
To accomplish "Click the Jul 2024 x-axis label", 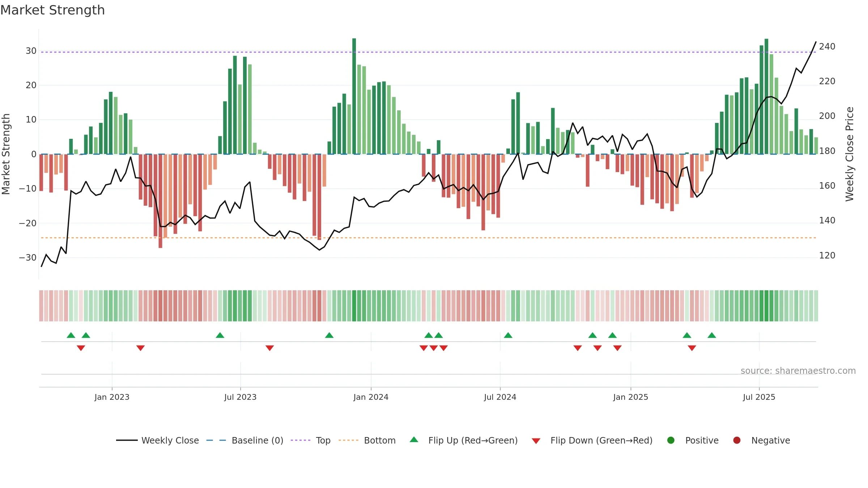I will click(x=500, y=397).
